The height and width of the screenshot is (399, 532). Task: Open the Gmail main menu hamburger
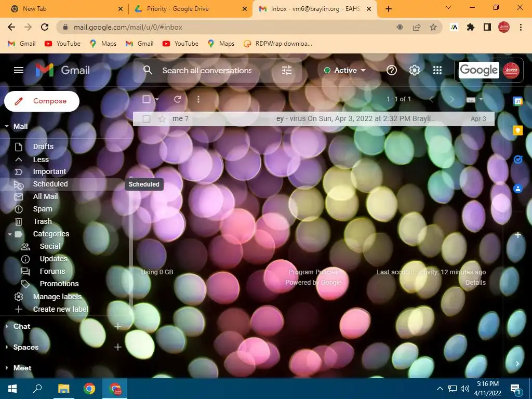click(x=19, y=70)
